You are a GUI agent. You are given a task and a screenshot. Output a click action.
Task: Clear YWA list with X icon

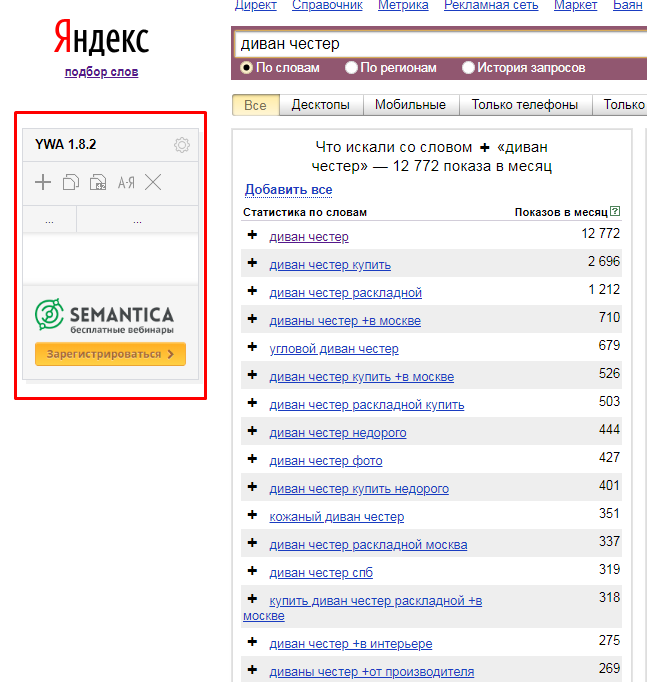(153, 182)
